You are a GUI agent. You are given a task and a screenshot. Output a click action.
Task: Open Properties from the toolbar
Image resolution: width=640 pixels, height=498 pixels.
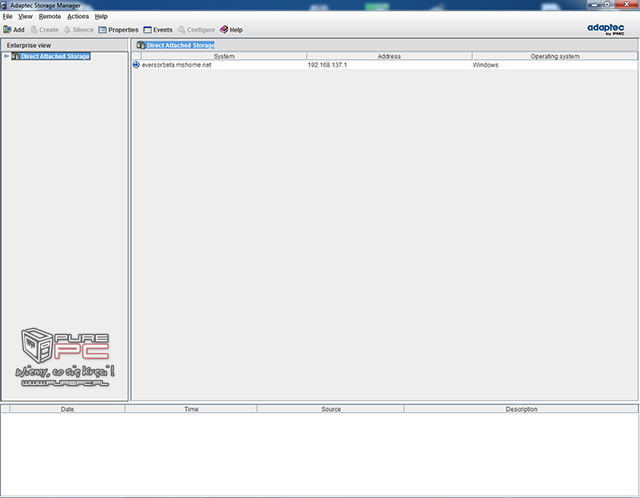[x=117, y=30]
